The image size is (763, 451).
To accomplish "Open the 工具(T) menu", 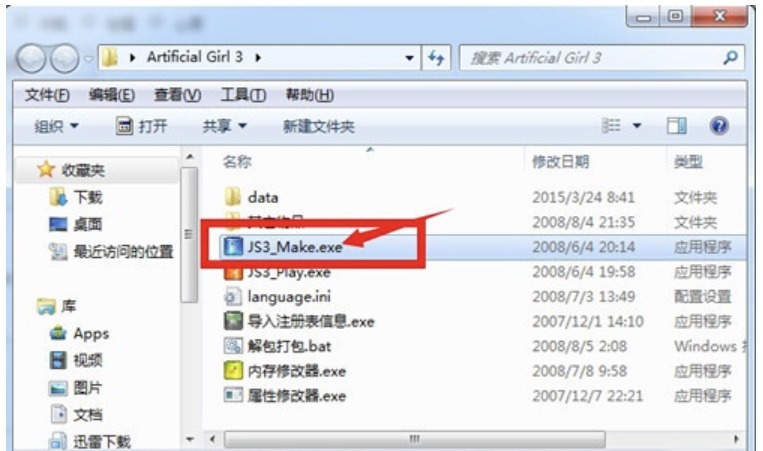I will point(243,95).
